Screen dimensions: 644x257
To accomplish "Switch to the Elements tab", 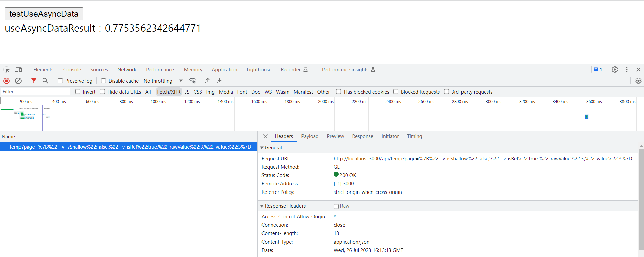I will pyautogui.click(x=43, y=70).
